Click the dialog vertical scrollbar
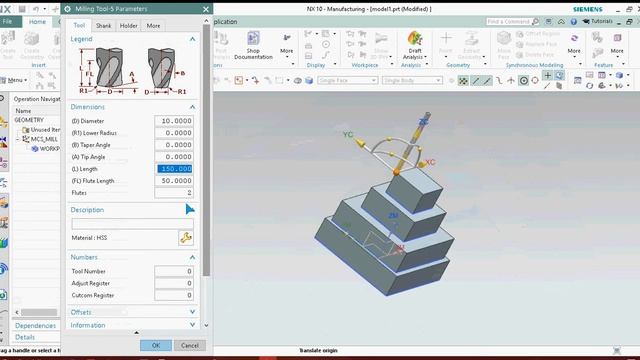Viewport: 640px width, 360px height. 206,151
